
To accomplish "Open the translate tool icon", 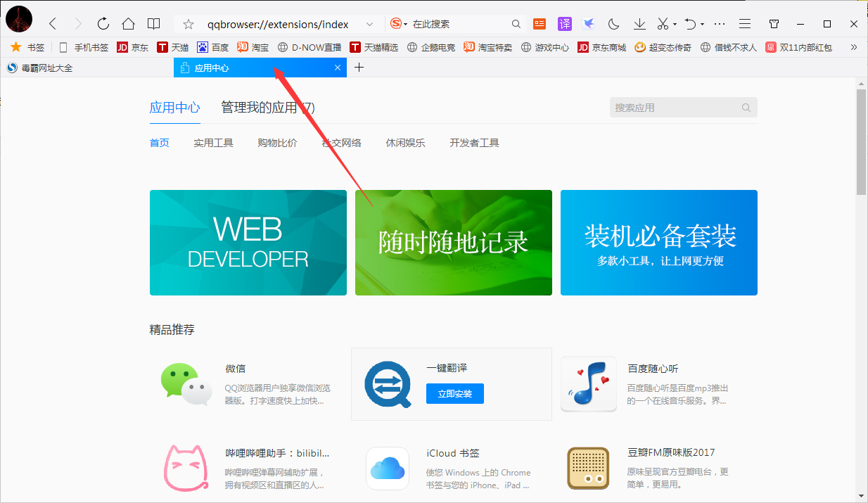I will coord(565,23).
